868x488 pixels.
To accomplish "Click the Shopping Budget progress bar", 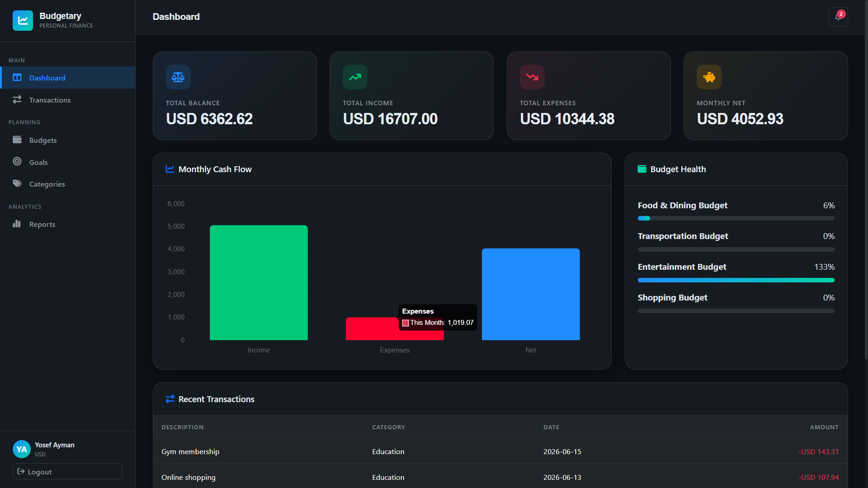I will [x=736, y=311].
